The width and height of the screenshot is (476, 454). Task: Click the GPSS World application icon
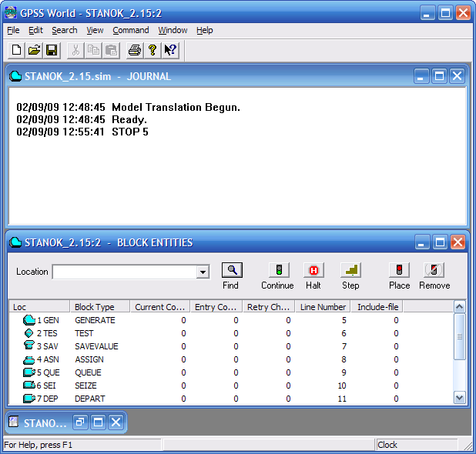(x=11, y=13)
